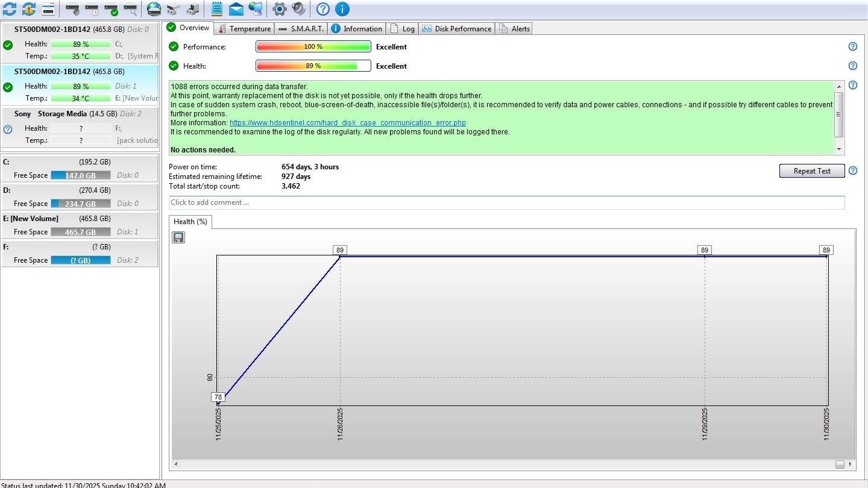Click the Health 89% progress bar
Screen dimensions: 868x488
(x=313, y=66)
